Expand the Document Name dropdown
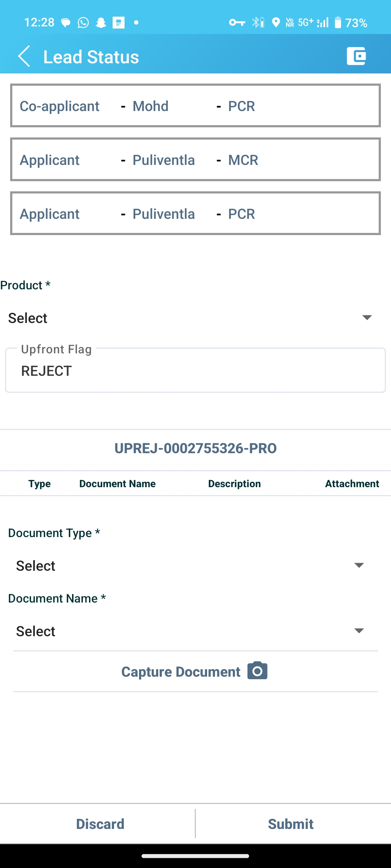This screenshot has width=391, height=868. click(x=359, y=631)
